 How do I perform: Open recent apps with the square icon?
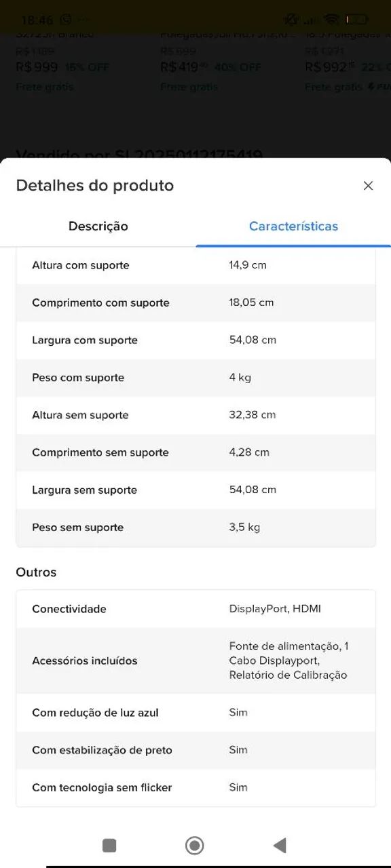[109, 846]
